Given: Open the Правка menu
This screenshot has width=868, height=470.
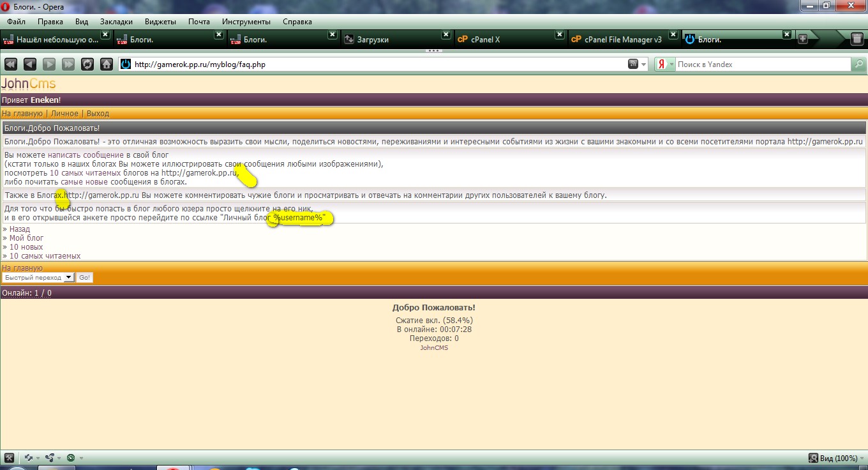Looking at the screenshot, I should 50,22.
